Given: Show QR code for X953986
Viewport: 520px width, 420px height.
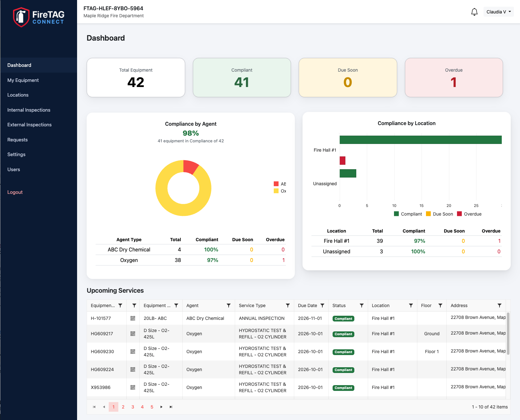Looking at the screenshot, I should pos(133,387).
